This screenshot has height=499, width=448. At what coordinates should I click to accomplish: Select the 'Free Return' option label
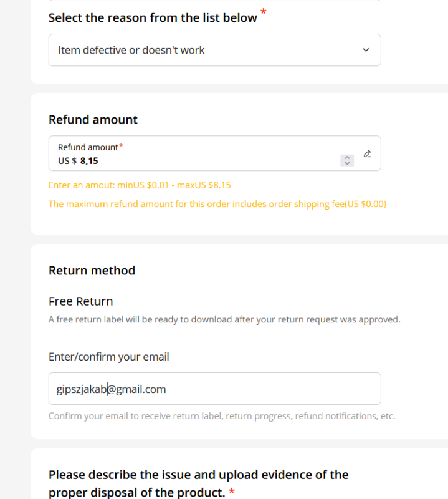(81, 301)
